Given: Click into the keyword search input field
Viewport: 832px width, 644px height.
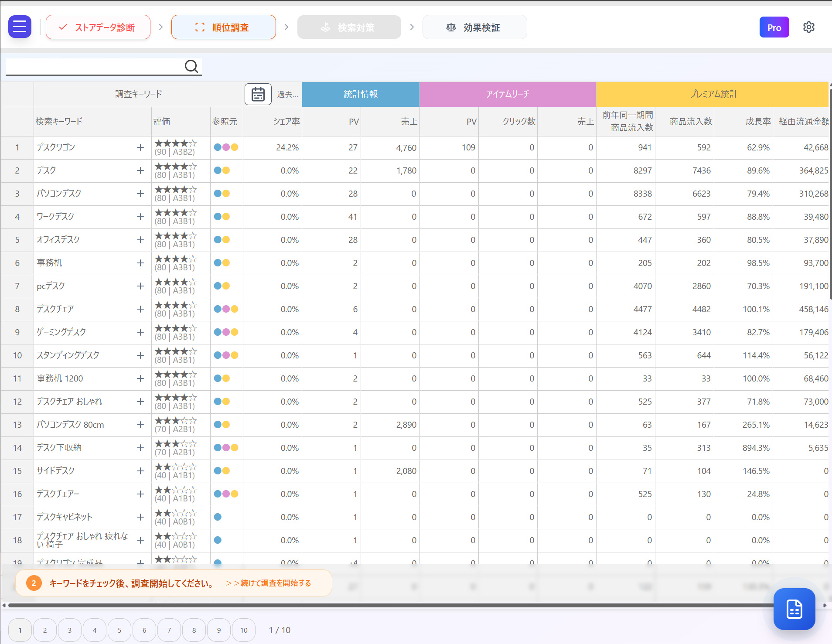Looking at the screenshot, I should tap(94, 66).
